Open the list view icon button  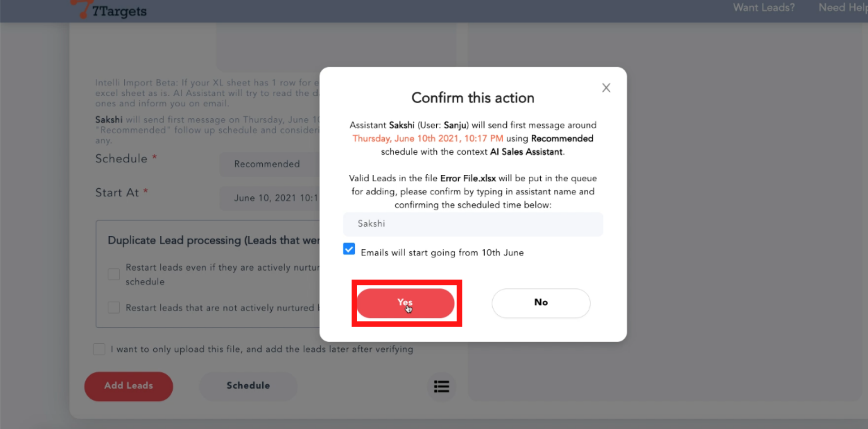pos(441,386)
